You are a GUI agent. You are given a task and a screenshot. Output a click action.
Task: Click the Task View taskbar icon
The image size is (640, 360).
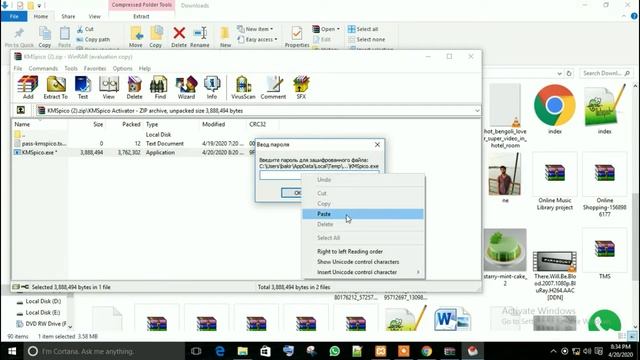[x=196, y=351]
